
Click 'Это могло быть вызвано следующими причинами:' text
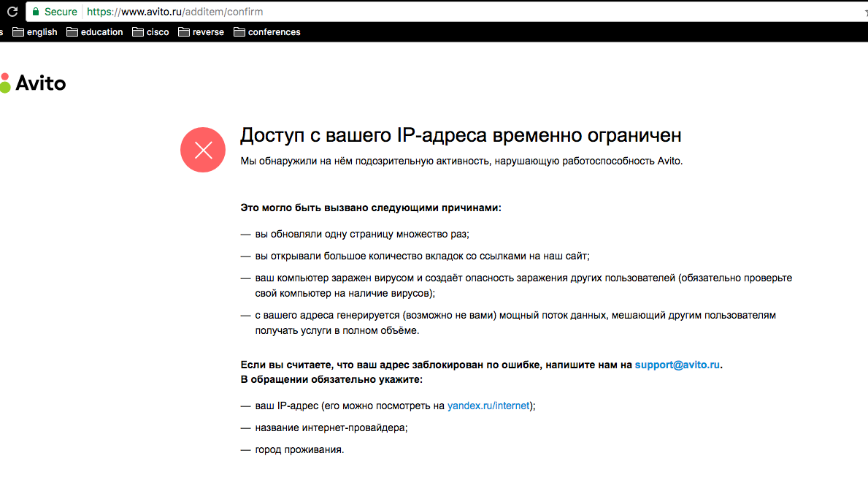[x=371, y=208]
